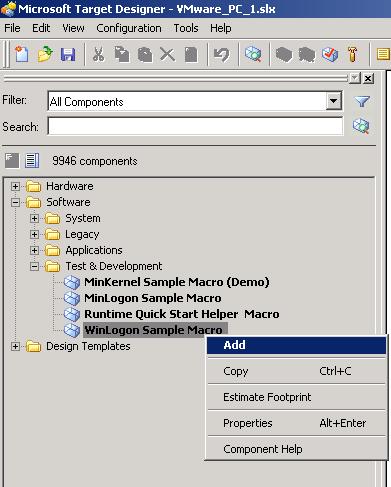
Task: Click inside the Search text field
Action: [x=195, y=126]
